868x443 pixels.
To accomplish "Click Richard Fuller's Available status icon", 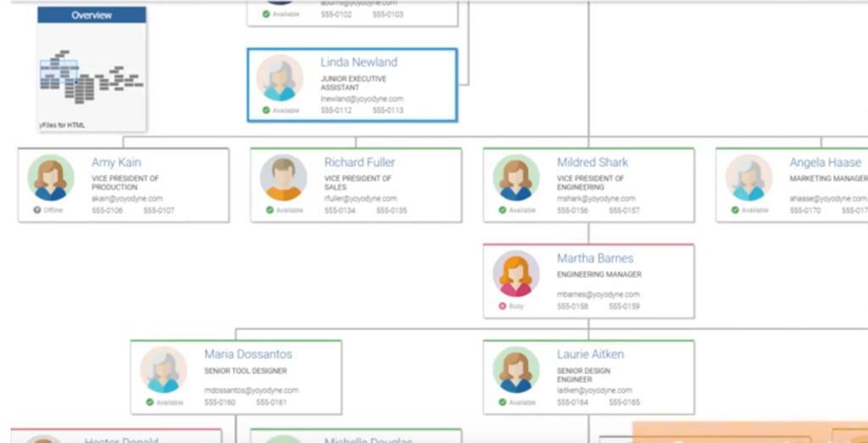I will [x=270, y=210].
